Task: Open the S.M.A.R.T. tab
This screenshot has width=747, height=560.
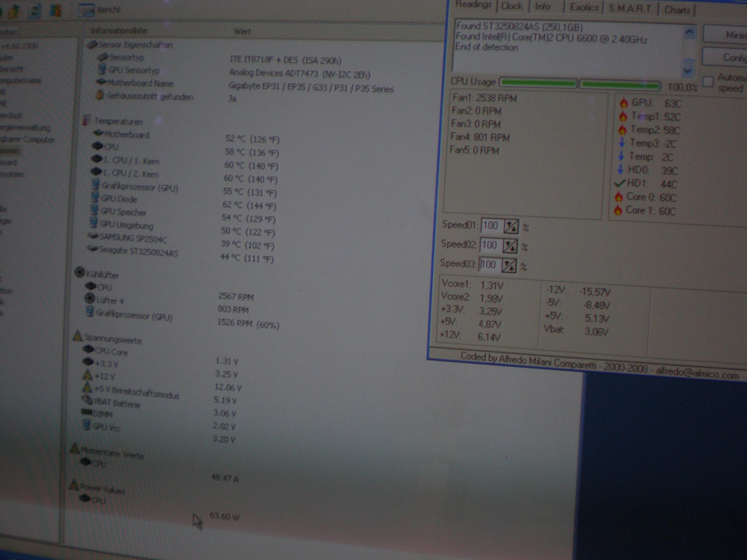Action: [x=630, y=8]
